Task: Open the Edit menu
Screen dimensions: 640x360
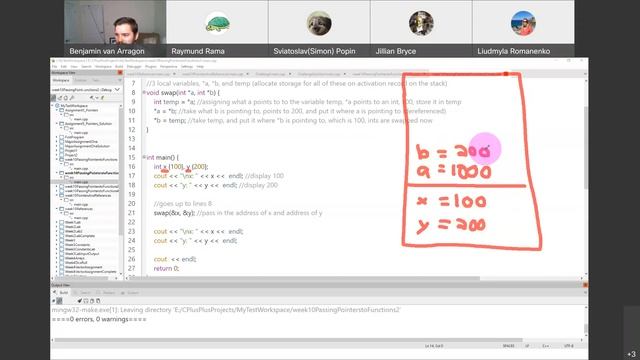Action: pyautogui.click(x=64, y=67)
